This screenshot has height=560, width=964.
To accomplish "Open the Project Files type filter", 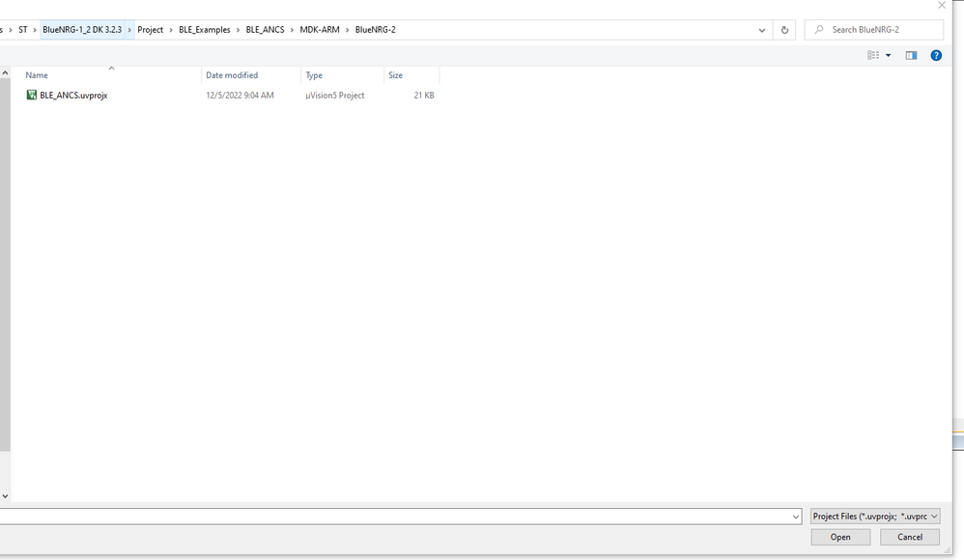I will click(875, 517).
